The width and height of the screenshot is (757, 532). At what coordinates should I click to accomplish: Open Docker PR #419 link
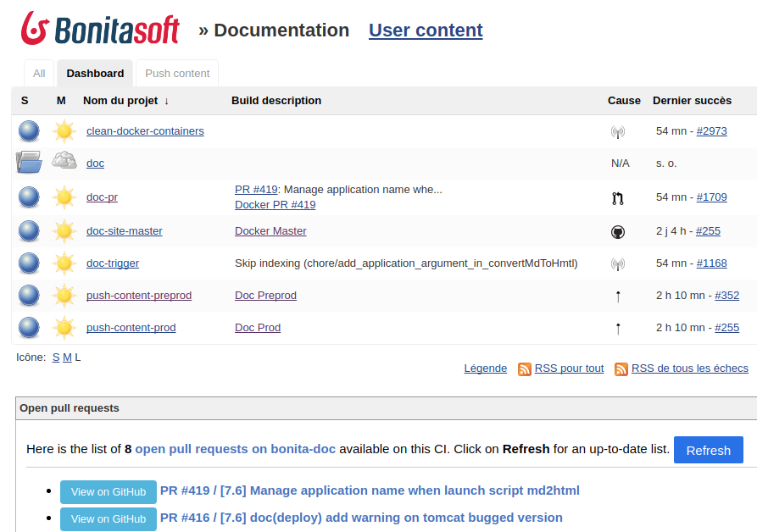pos(276,204)
